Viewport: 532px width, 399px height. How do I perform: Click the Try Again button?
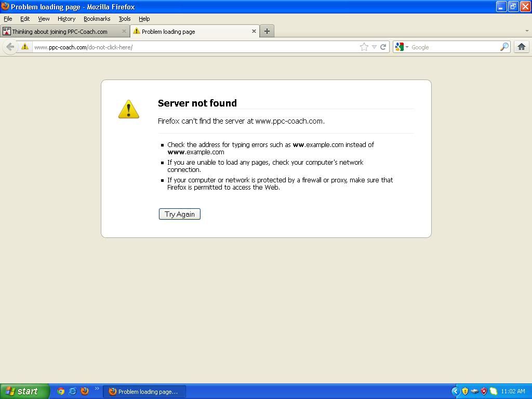[x=179, y=214]
